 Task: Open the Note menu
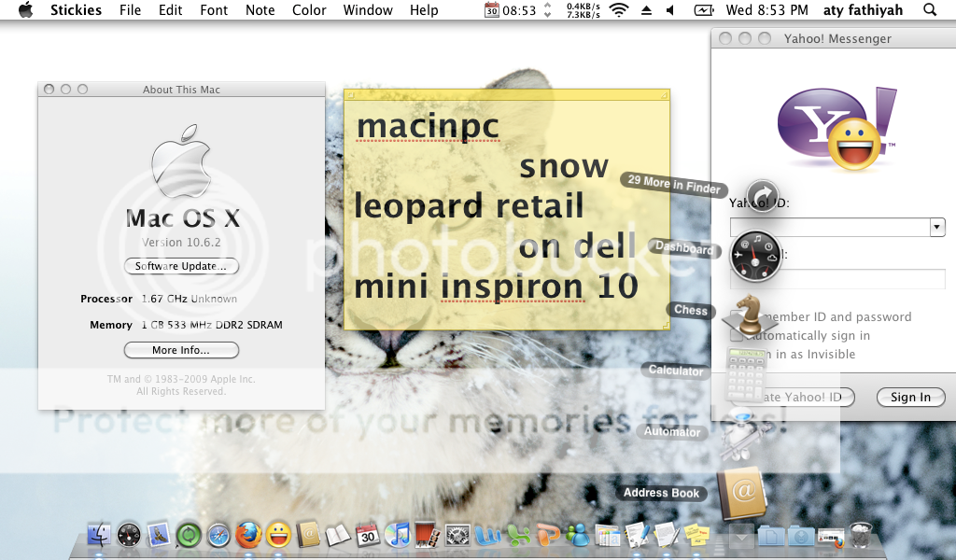pyautogui.click(x=260, y=10)
